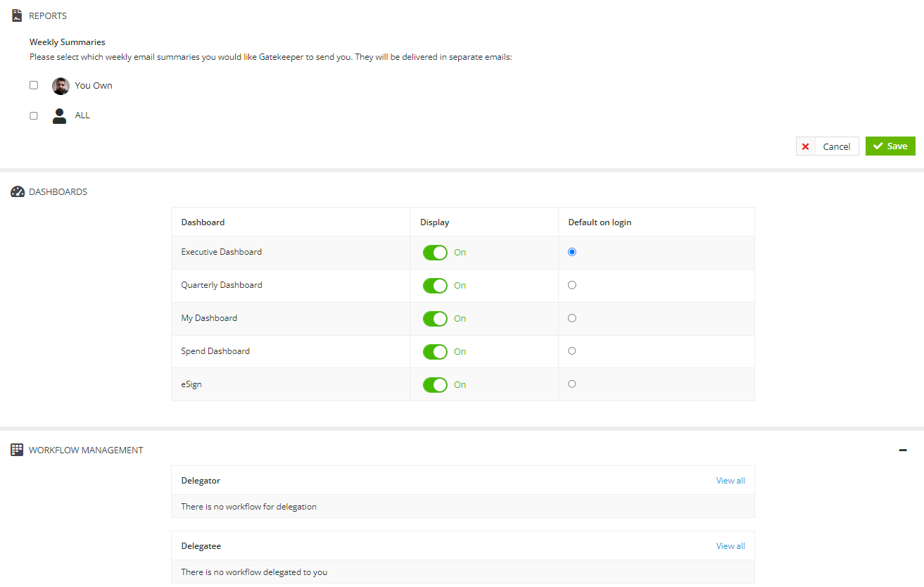Click the person silhouette icon next to ALL
This screenshot has height=587, width=924.
tap(60, 115)
